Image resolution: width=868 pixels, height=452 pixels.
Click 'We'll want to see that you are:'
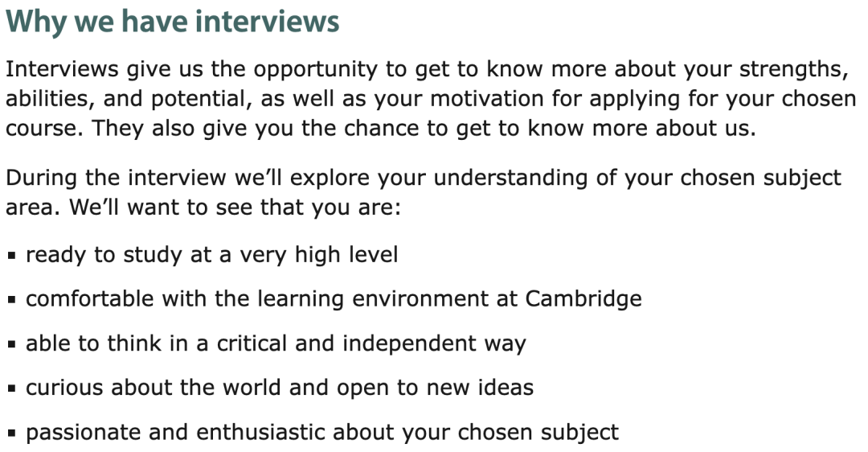pos(235,208)
